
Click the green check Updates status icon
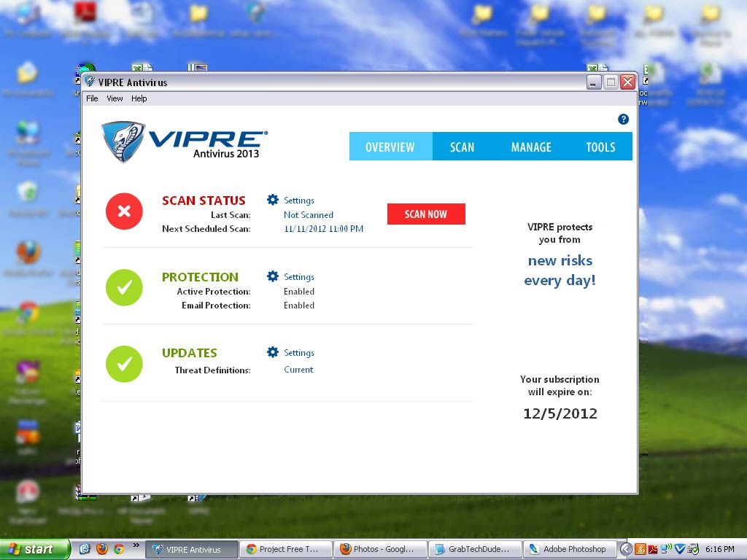[x=124, y=364]
